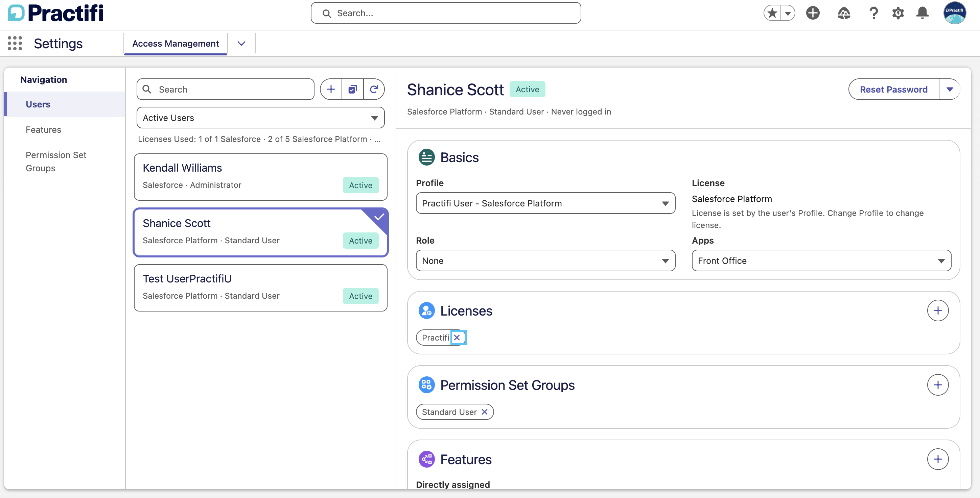Add a license with the plus button

pos(938,310)
